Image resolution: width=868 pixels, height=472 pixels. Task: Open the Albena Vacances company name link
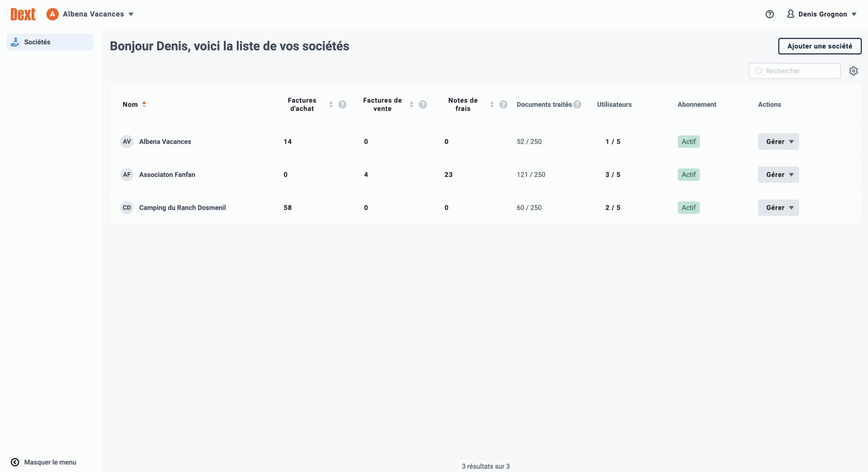165,141
